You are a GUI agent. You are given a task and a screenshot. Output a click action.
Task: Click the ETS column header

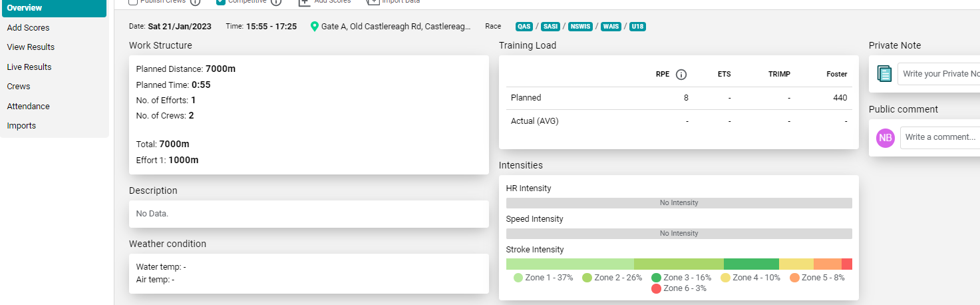click(x=724, y=75)
